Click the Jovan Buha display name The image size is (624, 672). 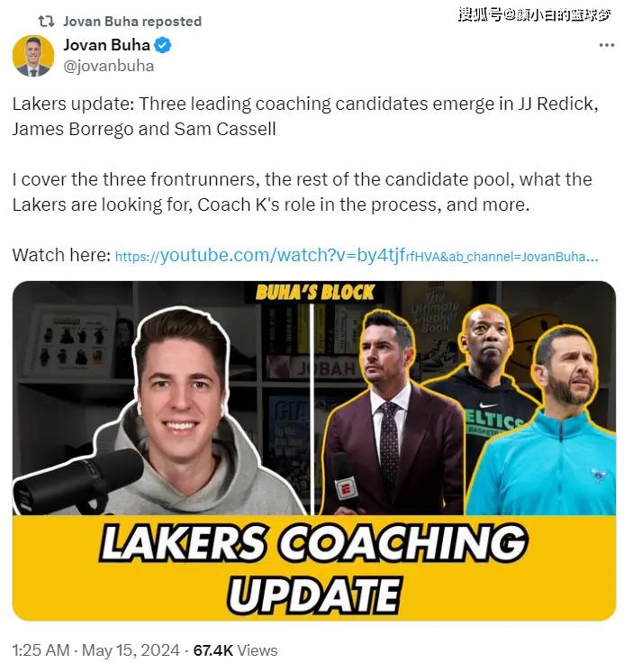point(106,45)
